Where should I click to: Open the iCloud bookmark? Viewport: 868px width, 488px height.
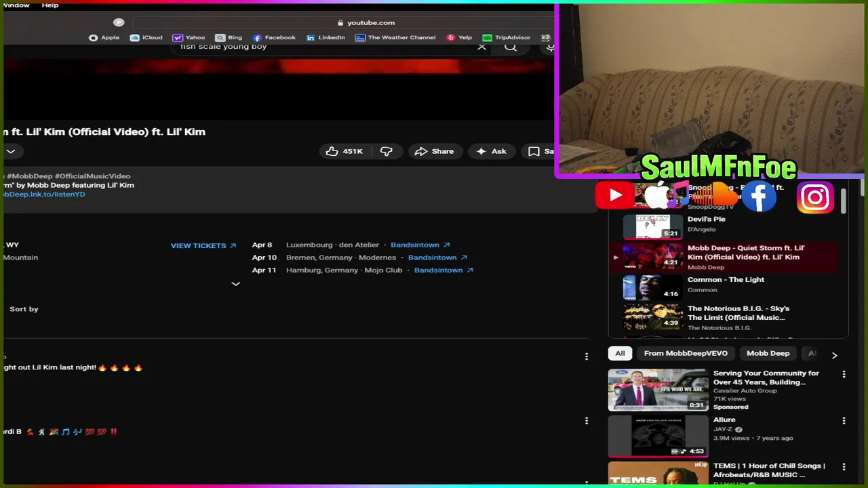(146, 38)
